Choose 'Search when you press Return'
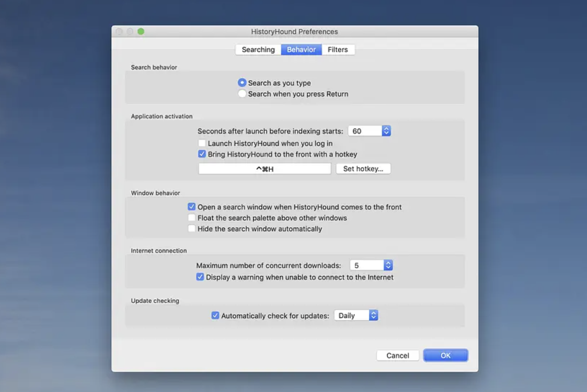The height and width of the screenshot is (392, 587). pyautogui.click(x=242, y=93)
